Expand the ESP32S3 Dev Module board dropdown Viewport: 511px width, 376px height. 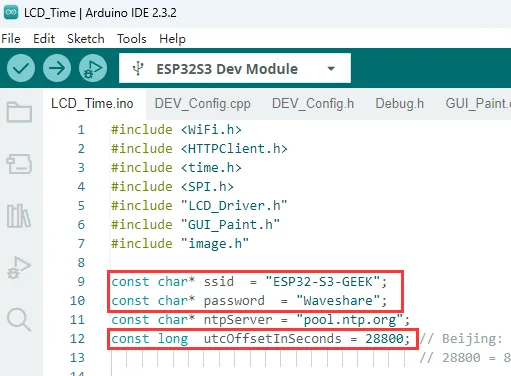[235, 68]
